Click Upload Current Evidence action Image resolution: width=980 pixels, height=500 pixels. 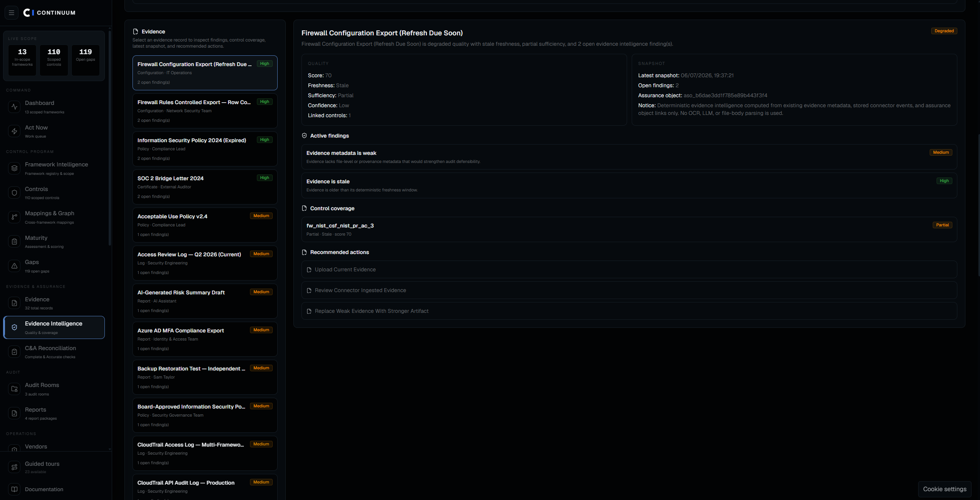[x=629, y=270]
